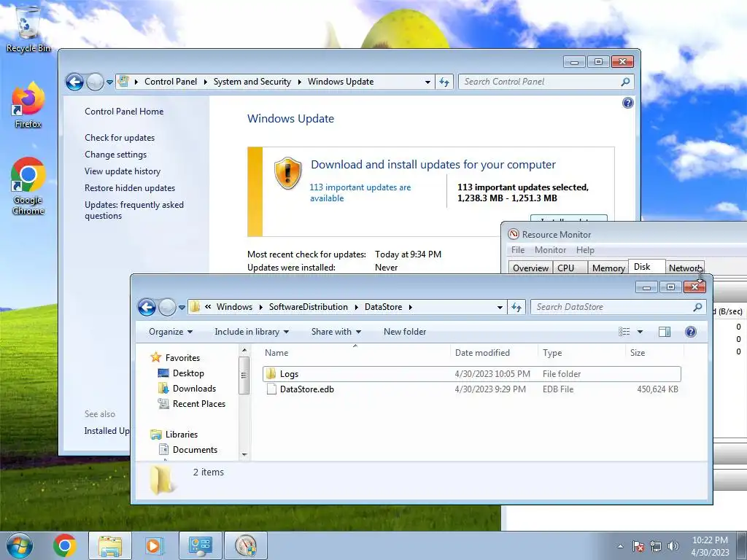Open the Recycle Bin desktop icon
The width and height of the screenshot is (747, 560).
28,29
